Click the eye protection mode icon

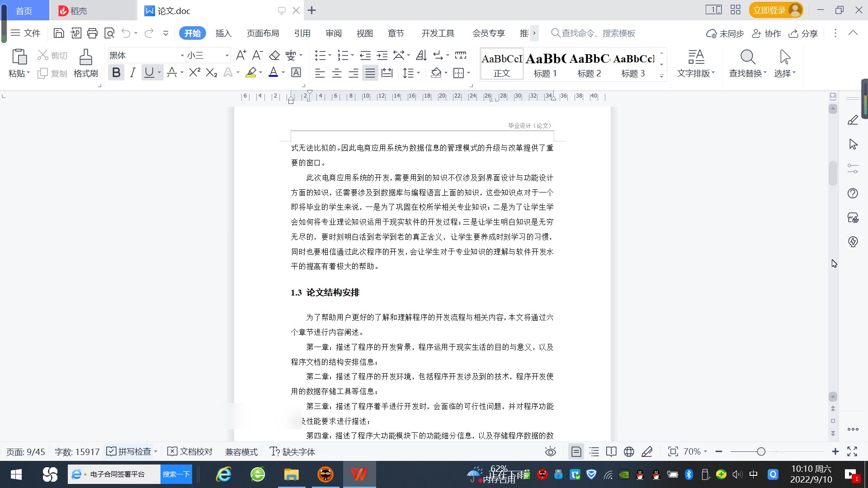point(550,452)
